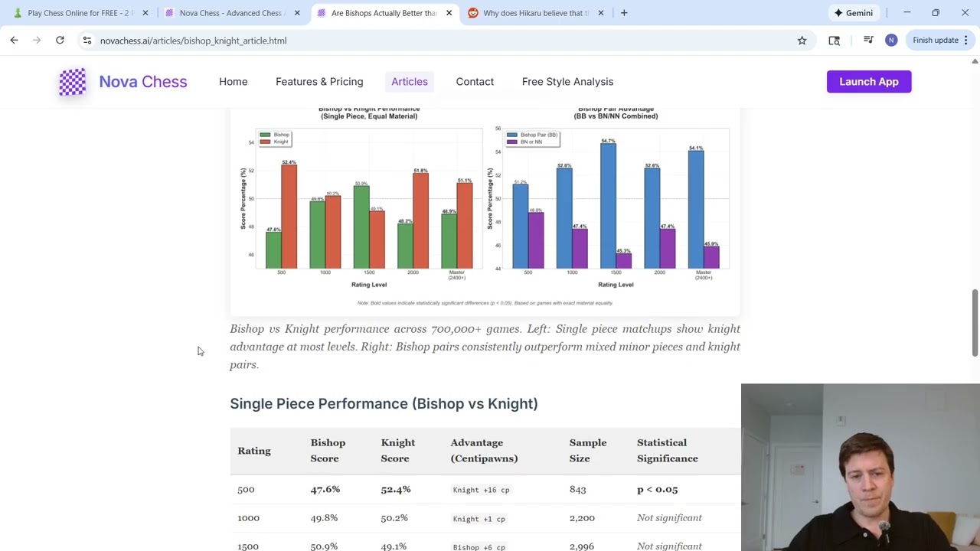Viewport: 980px width, 551px height.
Task: Click the forward navigation arrow
Action: click(37, 40)
